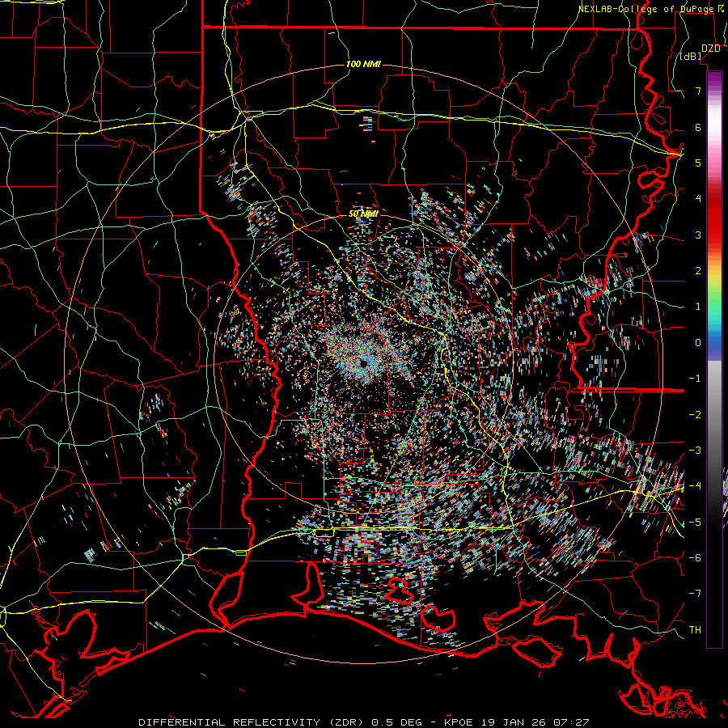Click the -6 dB value on the scale
This screenshot has width=728, height=728.
click(695, 558)
